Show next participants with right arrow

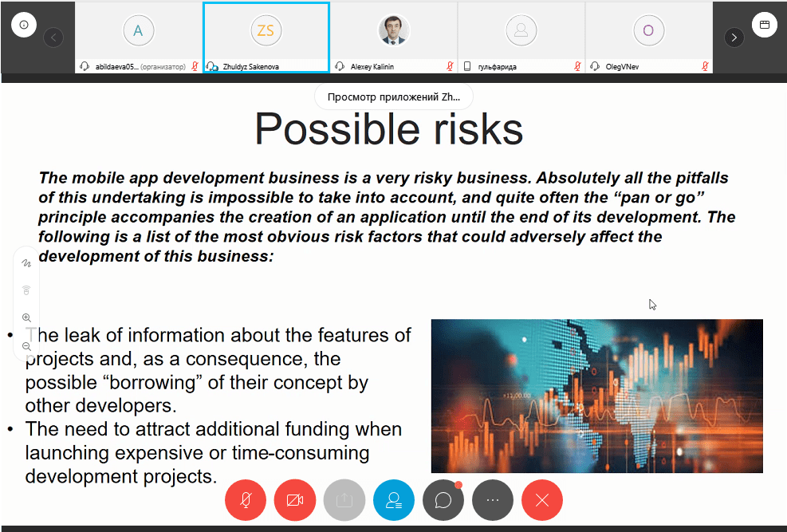pos(734,37)
